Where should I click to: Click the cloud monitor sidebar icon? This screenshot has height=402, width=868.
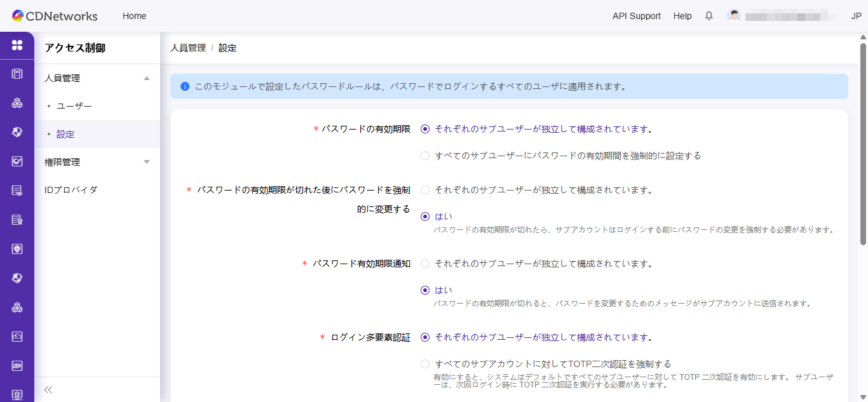click(x=17, y=337)
